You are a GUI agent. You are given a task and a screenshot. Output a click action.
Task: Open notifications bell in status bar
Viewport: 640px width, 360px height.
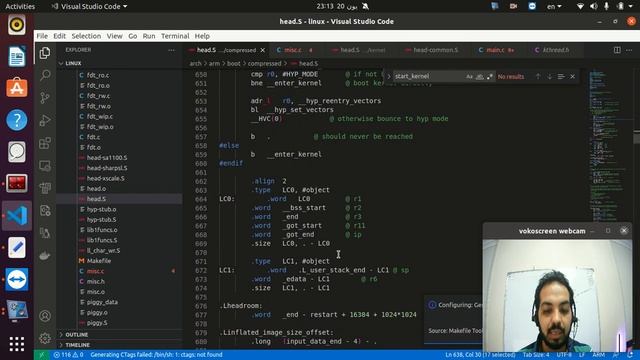coord(630,355)
